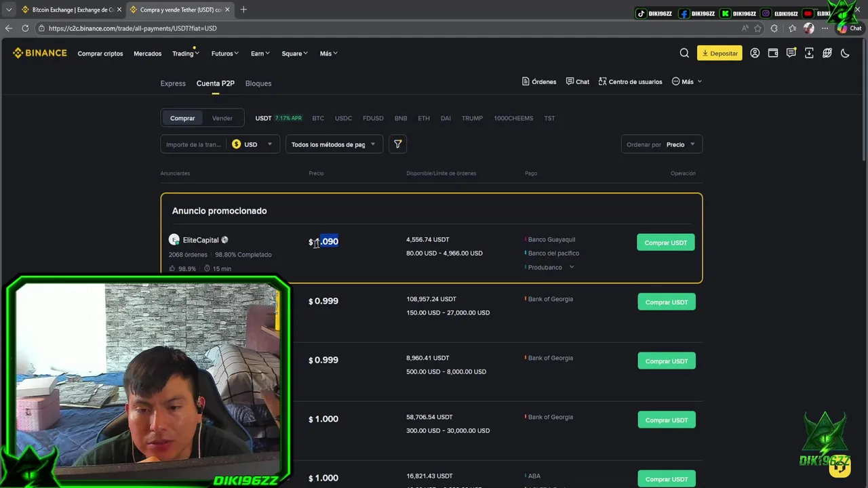
Task: Select the 1000CHEEMS coin tab
Action: [x=513, y=118]
